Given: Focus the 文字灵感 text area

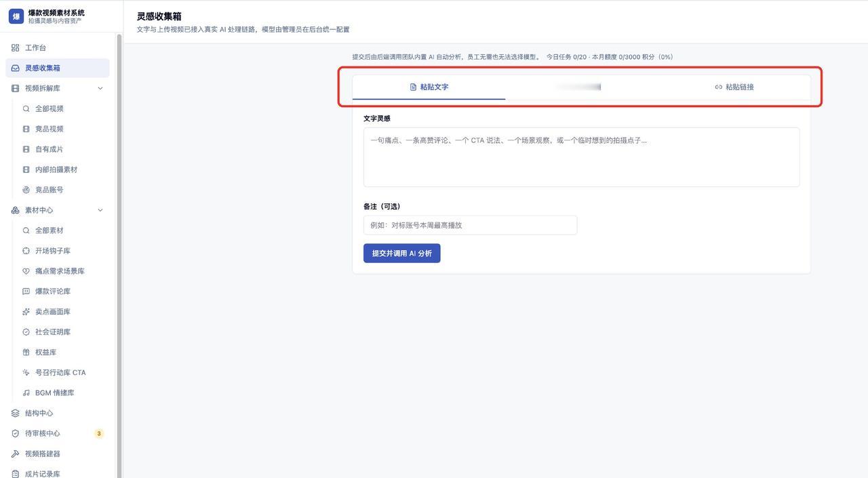Looking at the screenshot, I should point(581,157).
